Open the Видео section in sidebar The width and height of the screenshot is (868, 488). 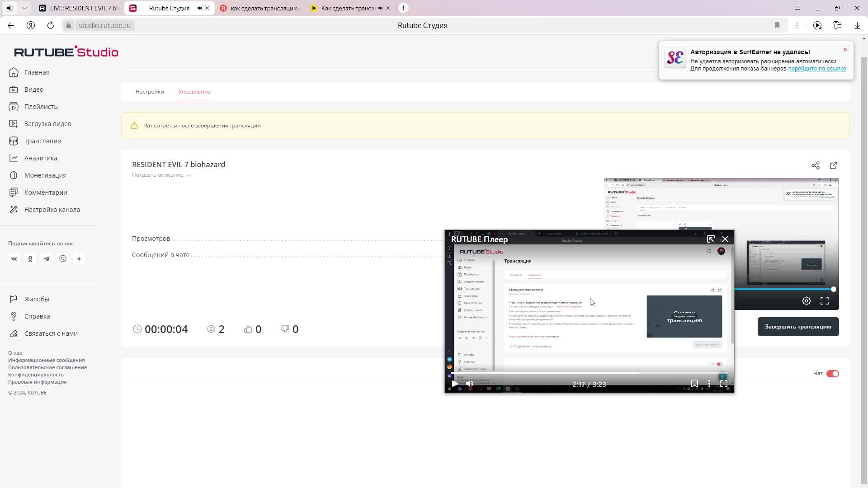click(26, 89)
